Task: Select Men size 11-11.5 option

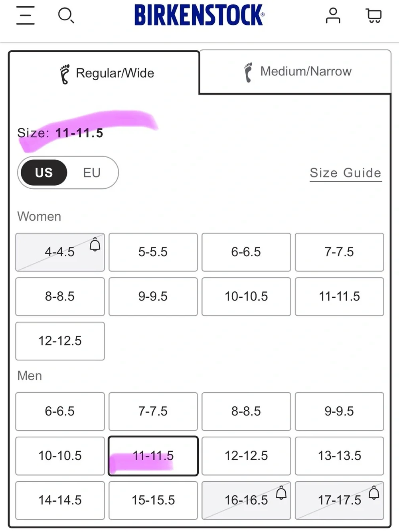Action: [x=153, y=456]
